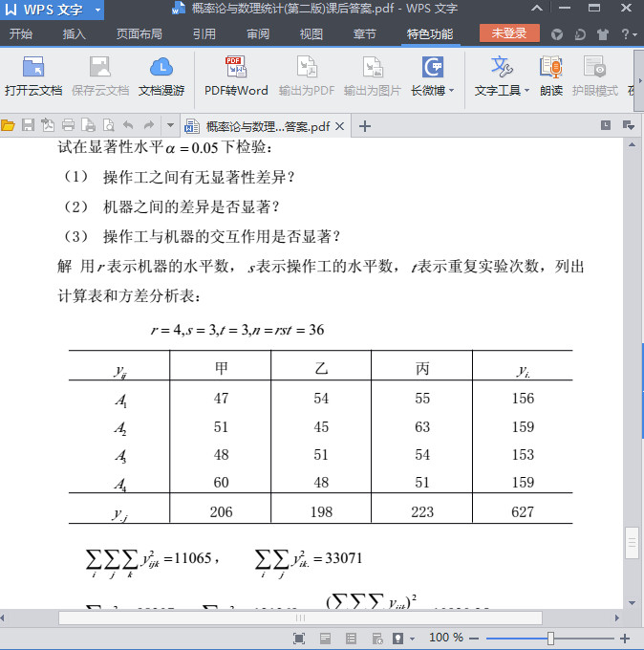
Task: Click vertical scrollbar down arrow
Action: tap(632, 603)
